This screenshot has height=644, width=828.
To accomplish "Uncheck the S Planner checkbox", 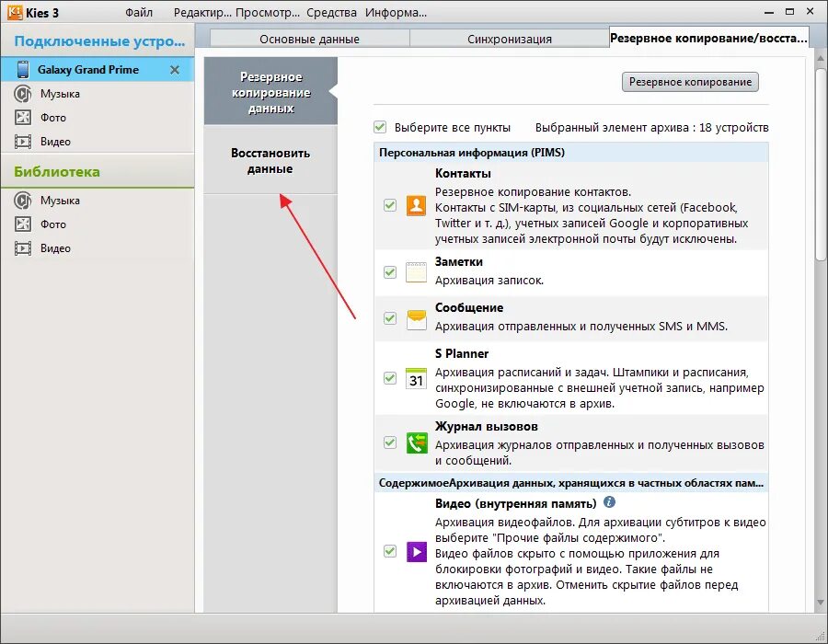I will point(390,378).
